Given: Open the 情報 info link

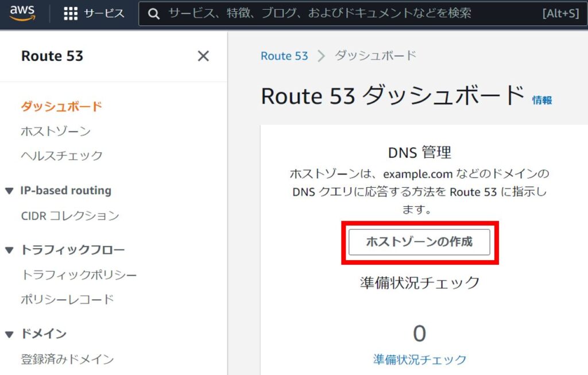Looking at the screenshot, I should tap(542, 100).
